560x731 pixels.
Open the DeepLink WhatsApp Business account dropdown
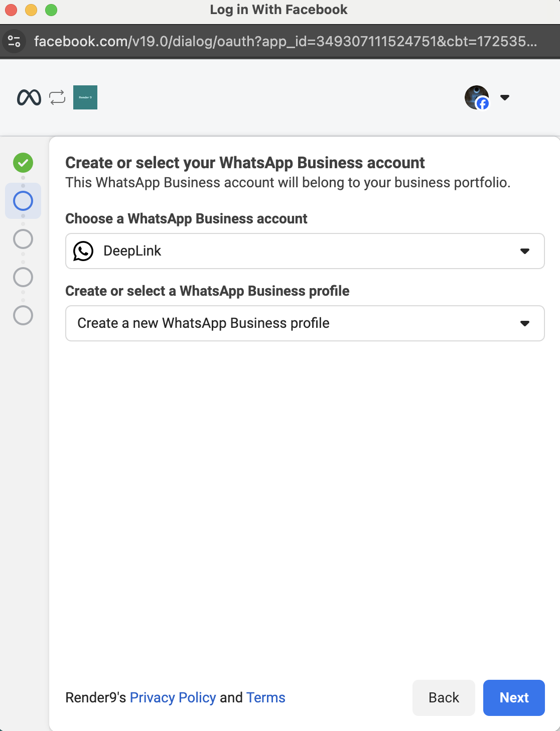click(305, 251)
